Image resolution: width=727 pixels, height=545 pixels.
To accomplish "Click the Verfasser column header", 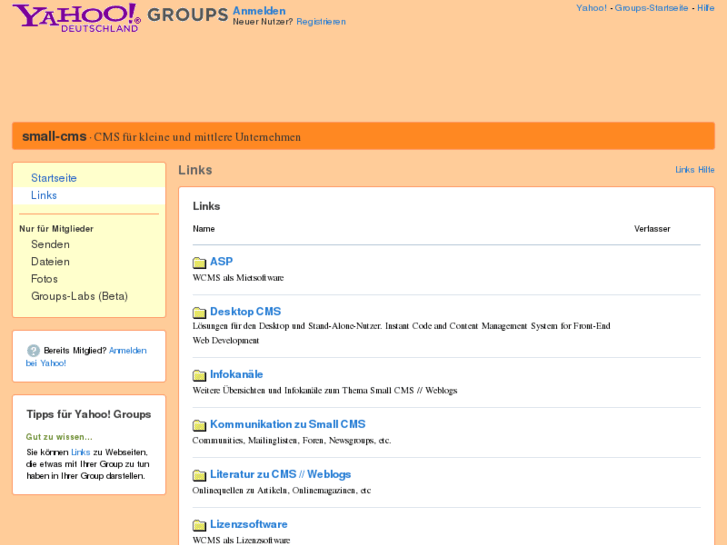I will [652, 229].
